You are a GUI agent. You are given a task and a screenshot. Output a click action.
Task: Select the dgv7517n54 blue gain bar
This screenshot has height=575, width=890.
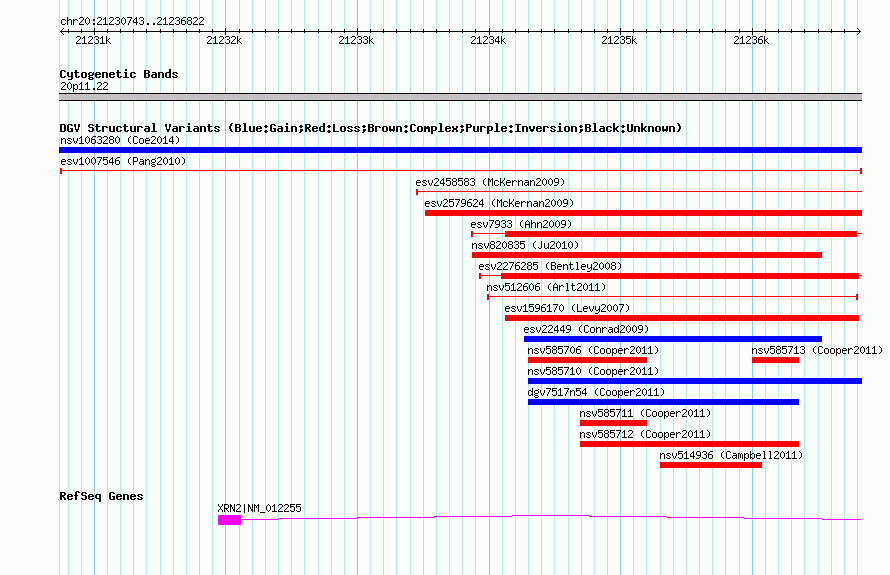pyautogui.click(x=664, y=402)
